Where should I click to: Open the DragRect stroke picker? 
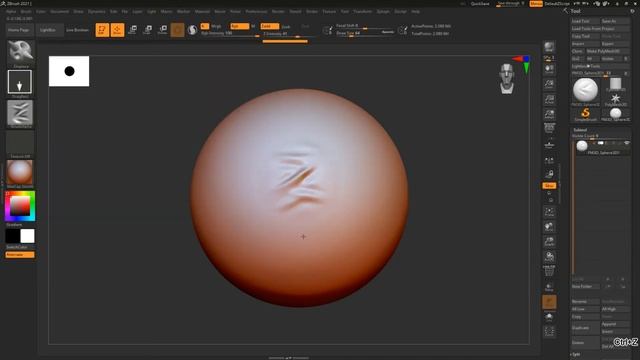click(20, 82)
